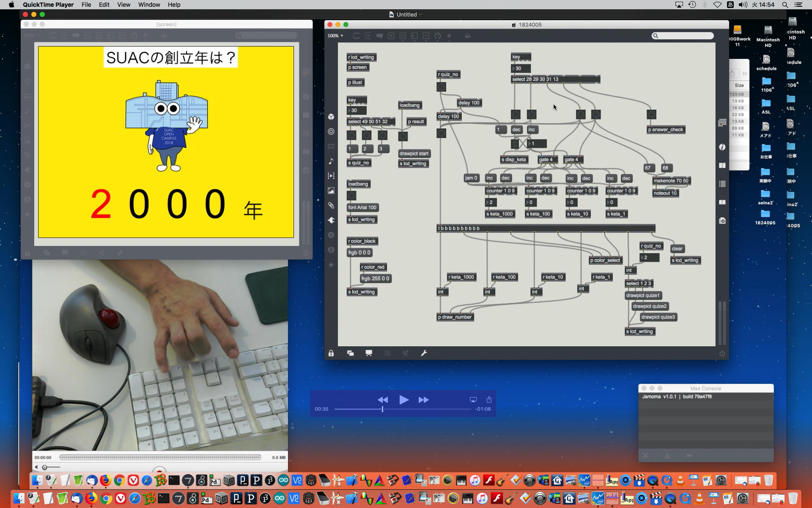Toggle presentation mode in patcher bottom bar

(x=369, y=353)
